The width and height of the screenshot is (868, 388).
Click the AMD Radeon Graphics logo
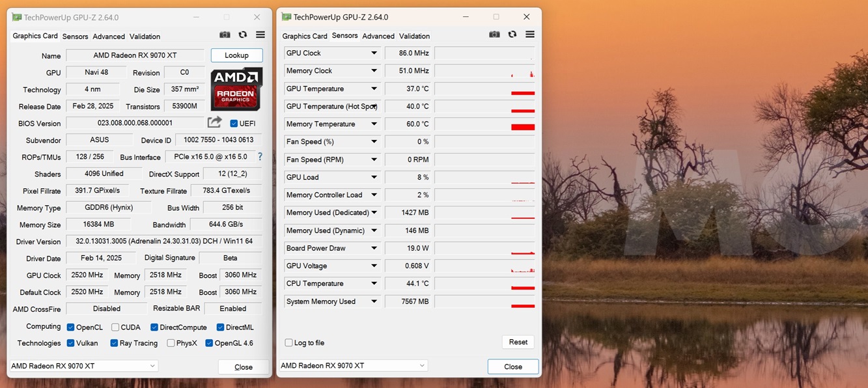pos(236,89)
